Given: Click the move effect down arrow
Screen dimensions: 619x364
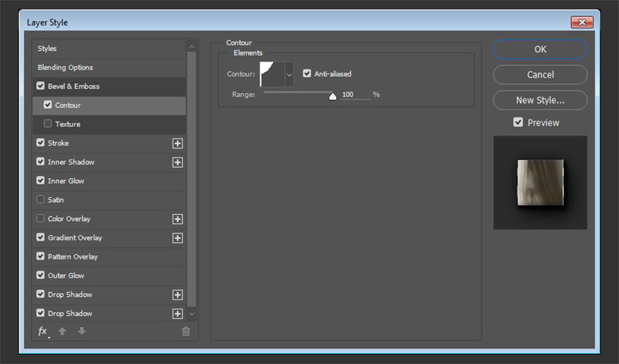Looking at the screenshot, I should 81,331.
